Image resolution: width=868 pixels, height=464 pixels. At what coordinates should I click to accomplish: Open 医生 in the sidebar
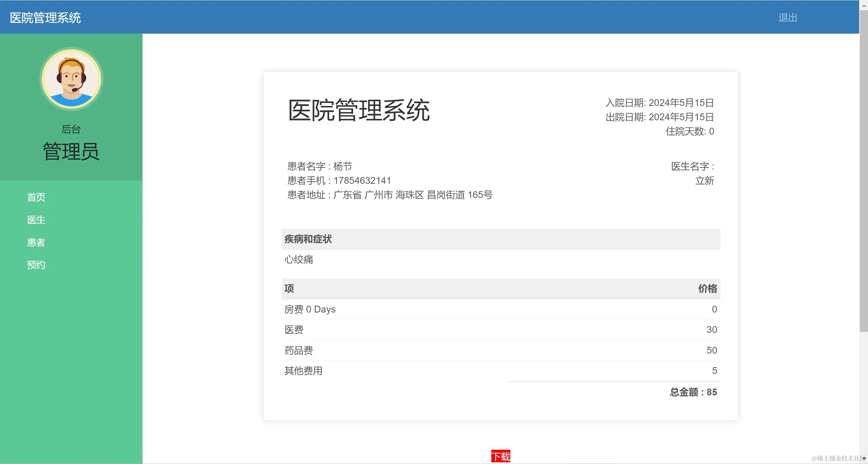36,220
